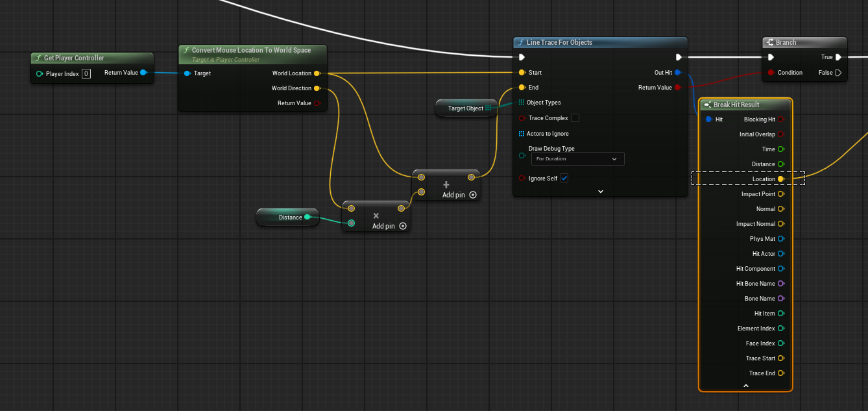Click the Hit Actor output pin
This screenshot has width=868, height=411.
click(x=781, y=254)
